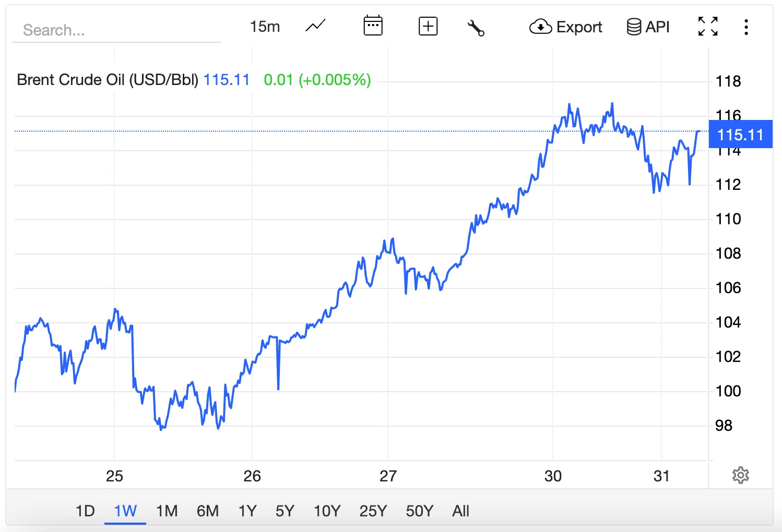Image resolution: width=782 pixels, height=532 pixels.
Task: Show the All time range
Action: click(x=460, y=511)
